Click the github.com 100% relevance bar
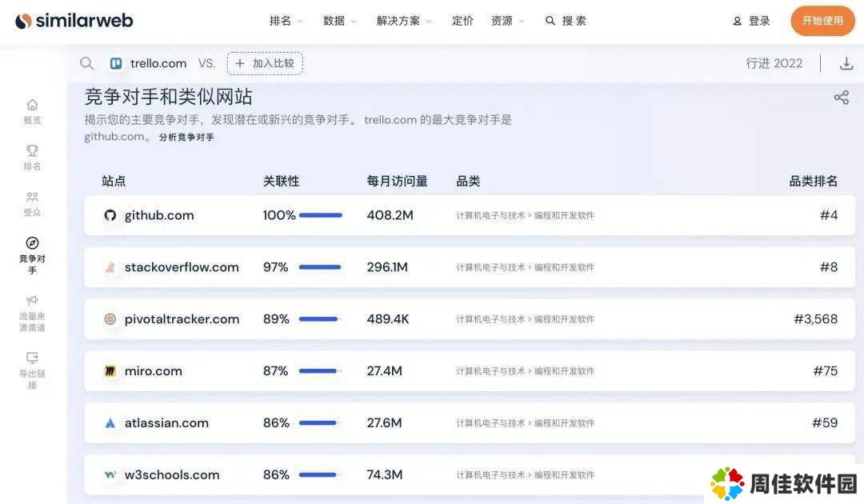 pyautogui.click(x=321, y=215)
